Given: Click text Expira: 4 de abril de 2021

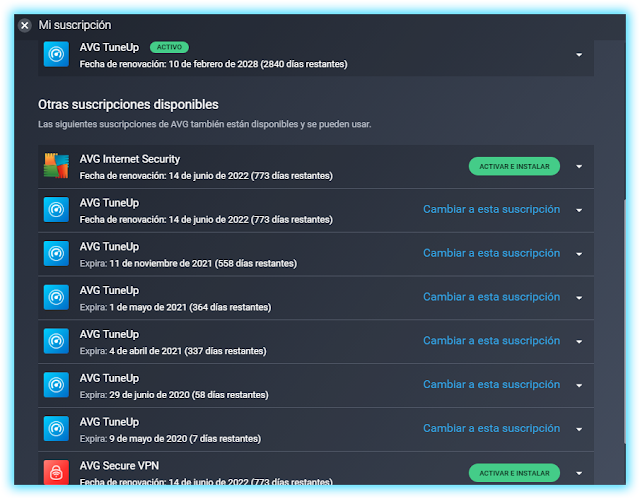Looking at the screenshot, I should tap(173, 351).
